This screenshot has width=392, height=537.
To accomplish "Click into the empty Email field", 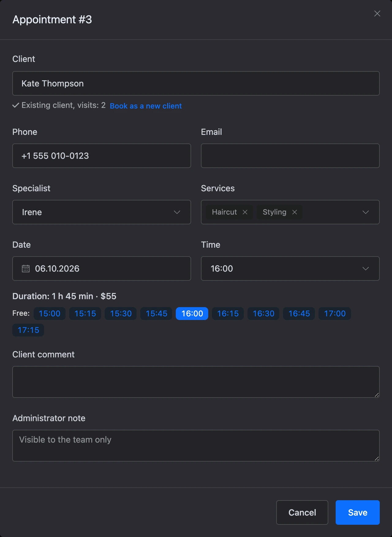I will 290,156.
